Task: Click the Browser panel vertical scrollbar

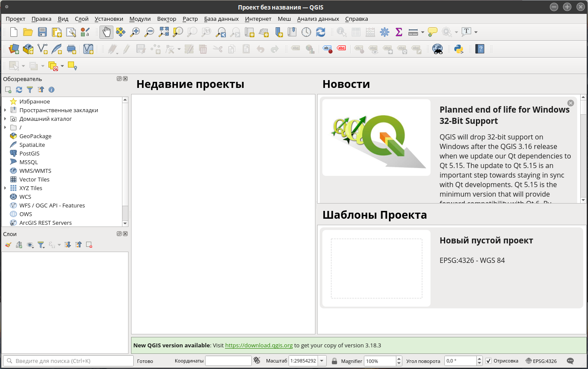Action: click(125, 161)
